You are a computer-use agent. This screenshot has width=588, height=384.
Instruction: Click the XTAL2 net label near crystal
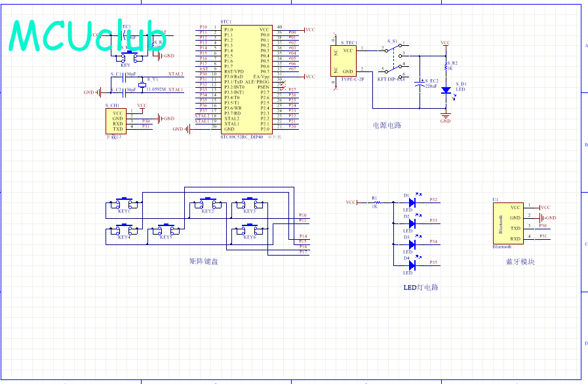coord(176,74)
